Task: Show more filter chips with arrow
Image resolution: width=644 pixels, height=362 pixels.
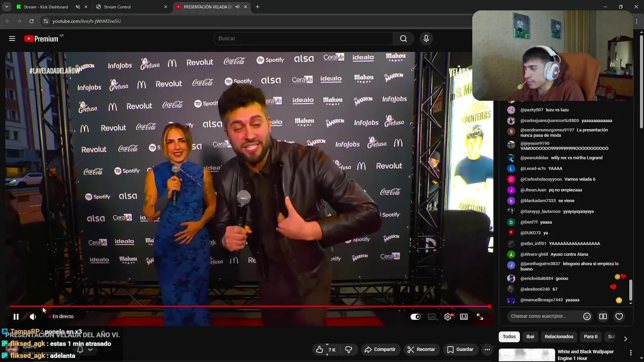Action: [625, 339]
